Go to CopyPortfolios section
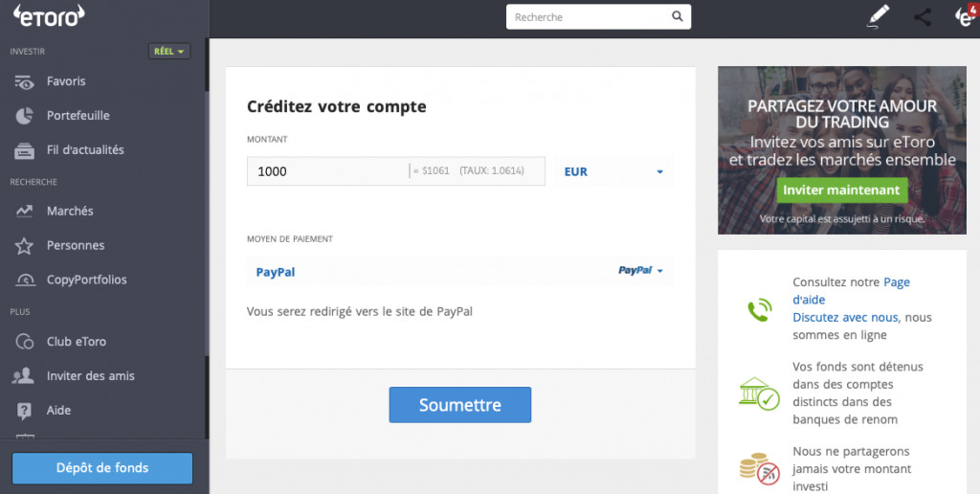Screen dimensions: 980x494 click(87, 281)
